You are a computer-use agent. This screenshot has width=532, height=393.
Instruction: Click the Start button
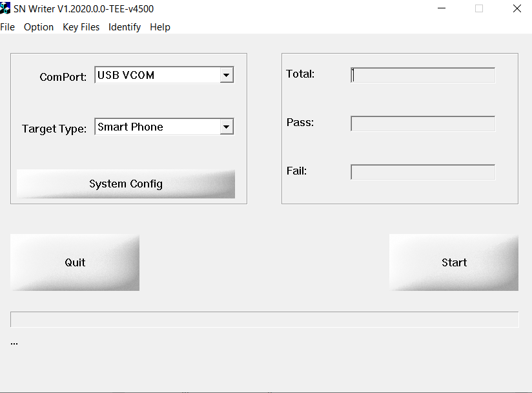(x=454, y=262)
